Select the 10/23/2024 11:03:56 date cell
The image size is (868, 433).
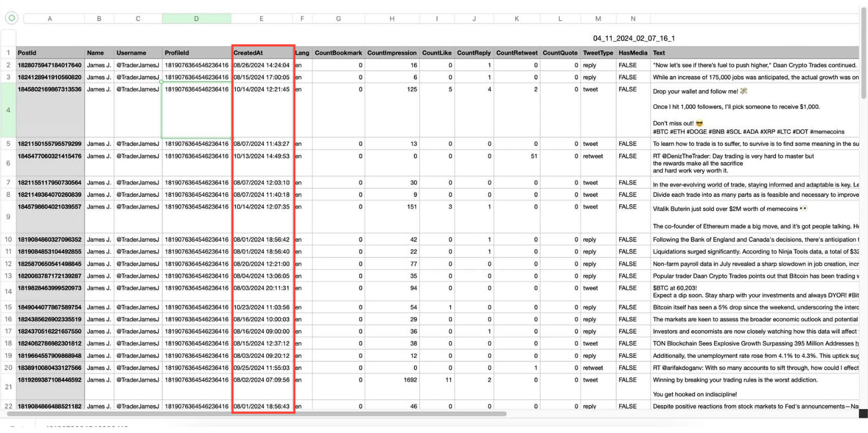[262, 307]
